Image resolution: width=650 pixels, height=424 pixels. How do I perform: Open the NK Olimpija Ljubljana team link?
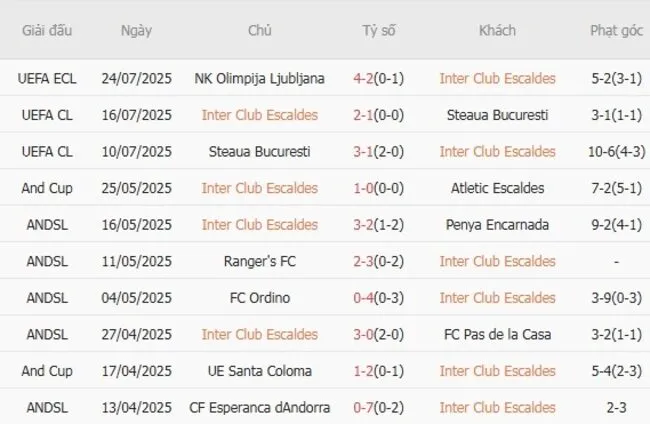point(259,79)
